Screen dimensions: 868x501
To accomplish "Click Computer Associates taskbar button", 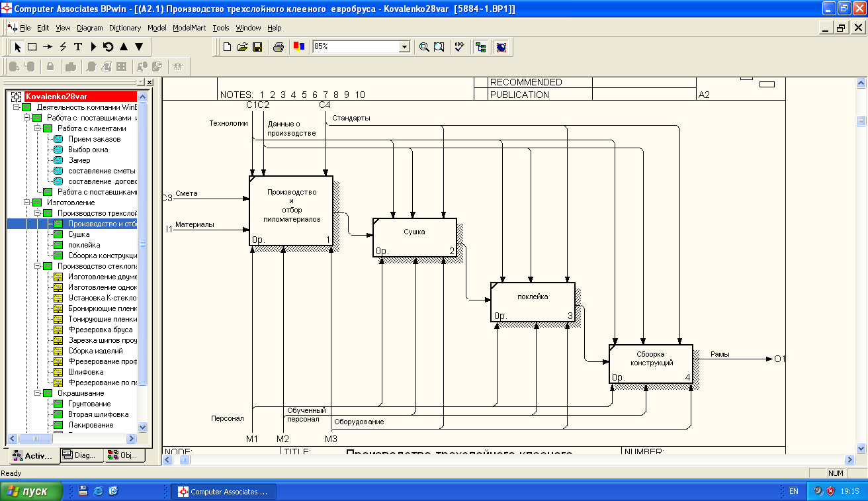I will tap(224, 492).
